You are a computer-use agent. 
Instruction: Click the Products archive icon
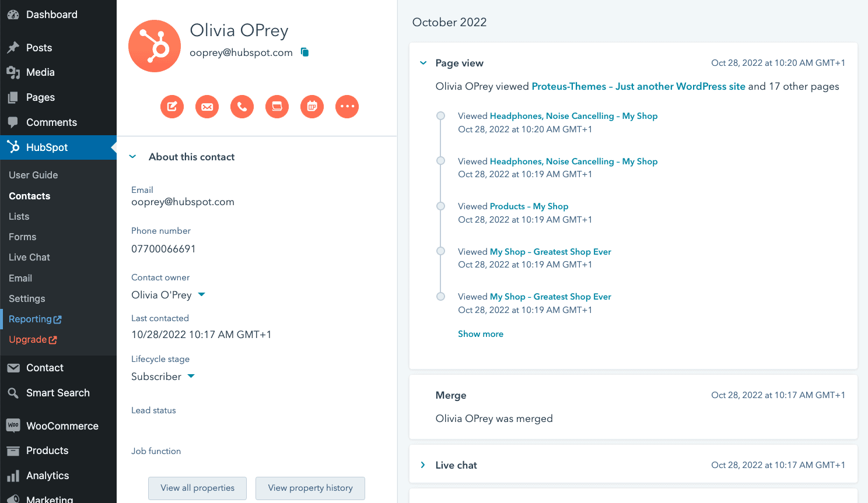click(x=13, y=451)
